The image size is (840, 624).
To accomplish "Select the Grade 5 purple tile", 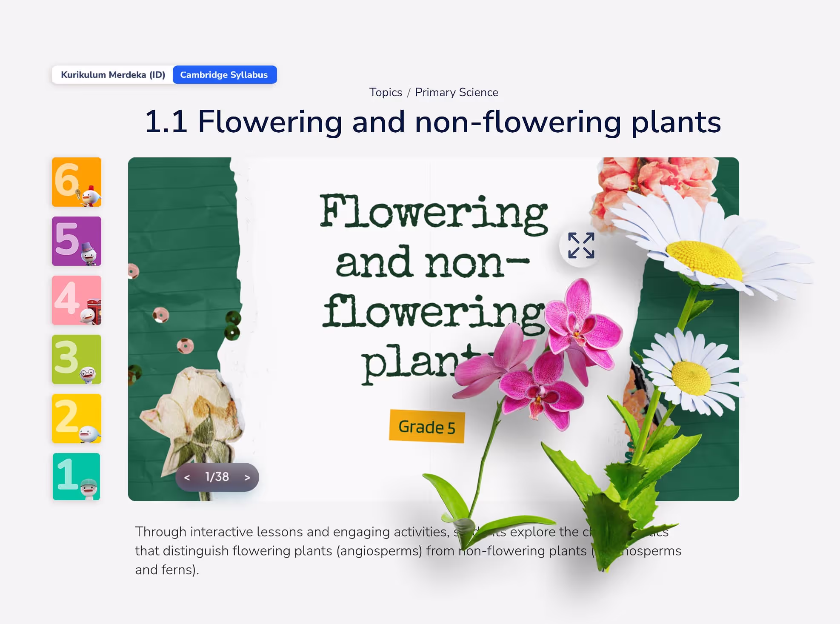I will [x=77, y=241].
